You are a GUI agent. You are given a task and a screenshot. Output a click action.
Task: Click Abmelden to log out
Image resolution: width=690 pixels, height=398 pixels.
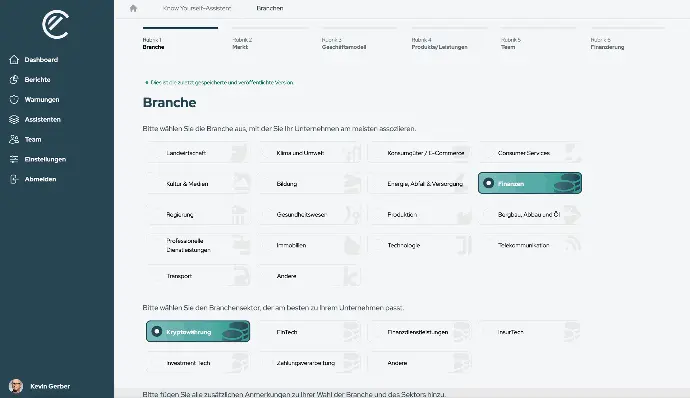40,179
